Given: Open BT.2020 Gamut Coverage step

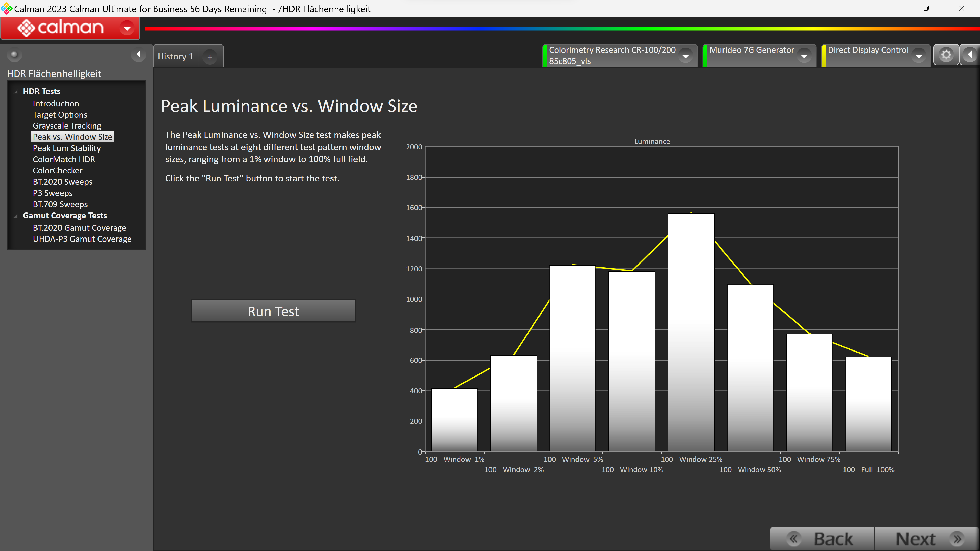Looking at the screenshot, I should (79, 227).
